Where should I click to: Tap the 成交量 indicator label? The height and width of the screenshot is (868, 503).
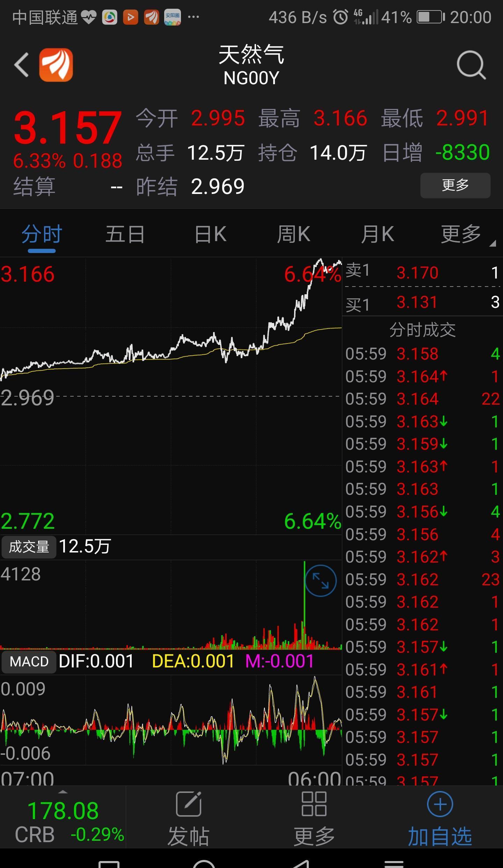pyautogui.click(x=29, y=547)
